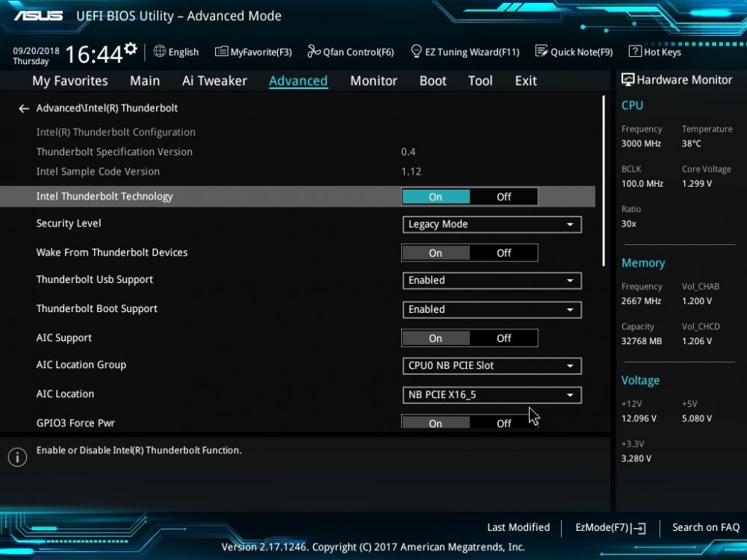Open Quick Note(F9)

[x=574, y=52]
